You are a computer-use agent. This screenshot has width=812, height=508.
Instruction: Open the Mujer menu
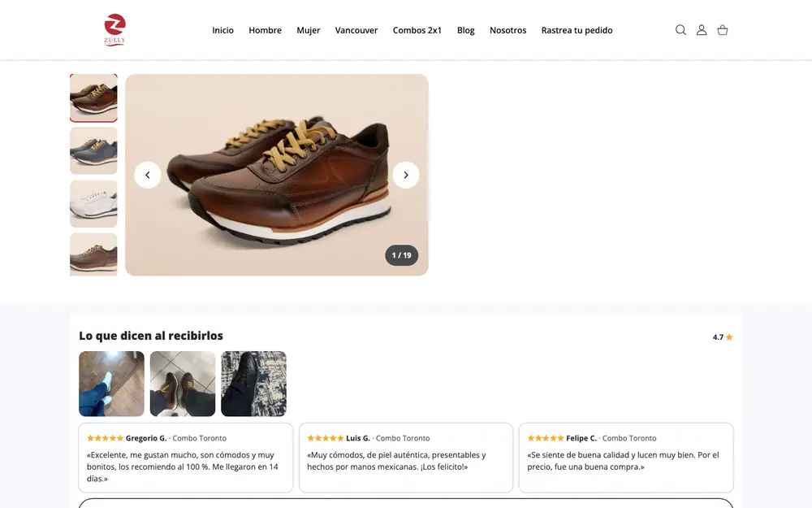click(308, 30)
